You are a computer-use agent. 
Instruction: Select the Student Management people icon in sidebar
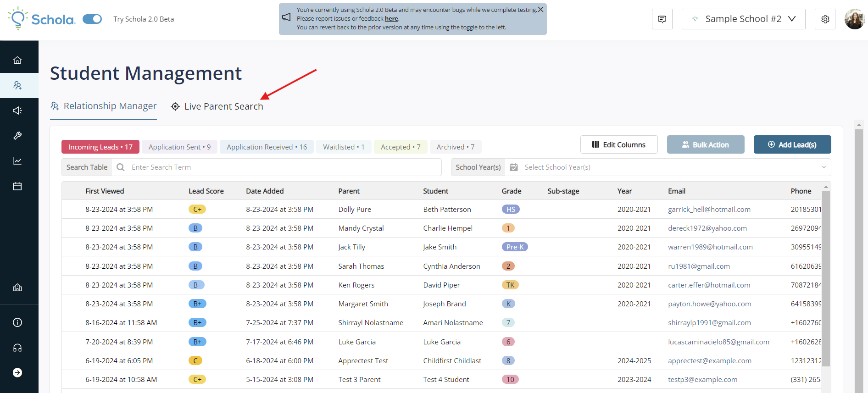click(17, 85)
